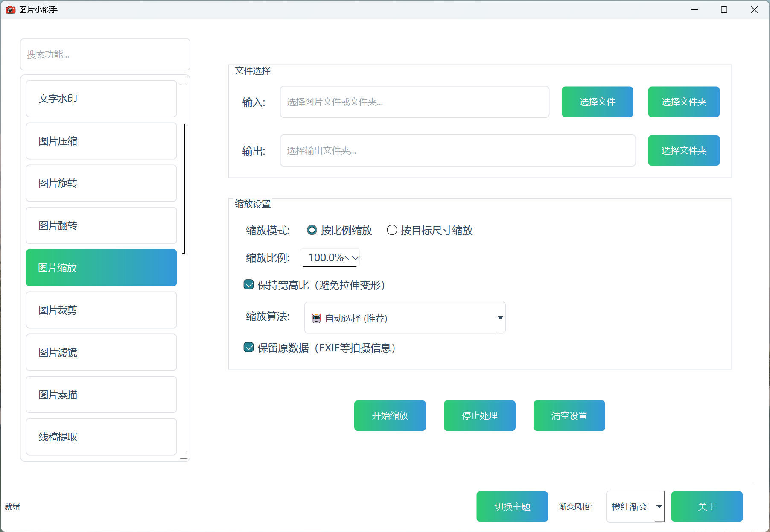Select the 按比例缩放 radio button
The image size is (770, 532).
(x=312, y=230)
